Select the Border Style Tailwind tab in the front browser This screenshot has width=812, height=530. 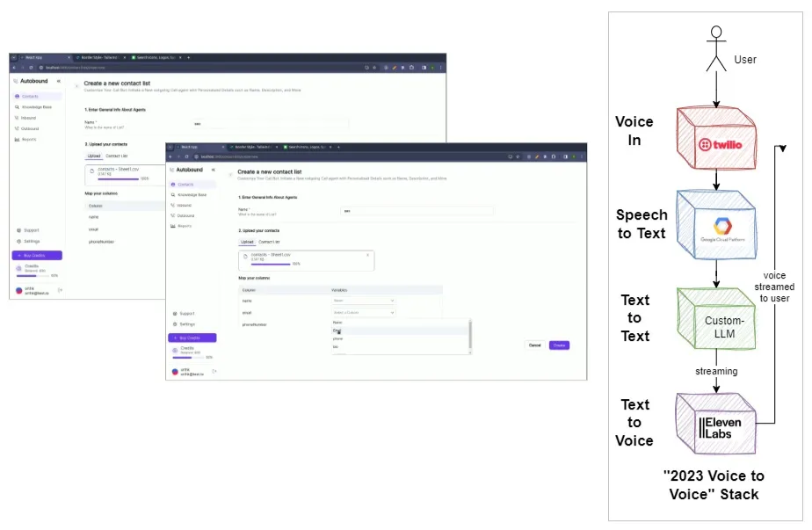pos(254,147)
